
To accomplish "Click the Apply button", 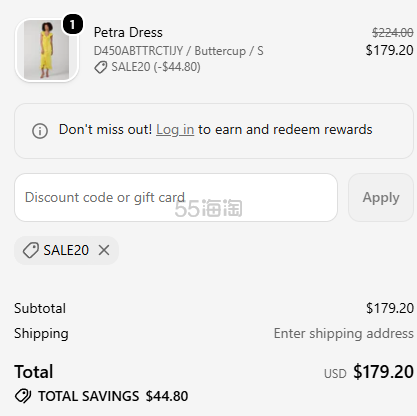I will tap(381, 197).
